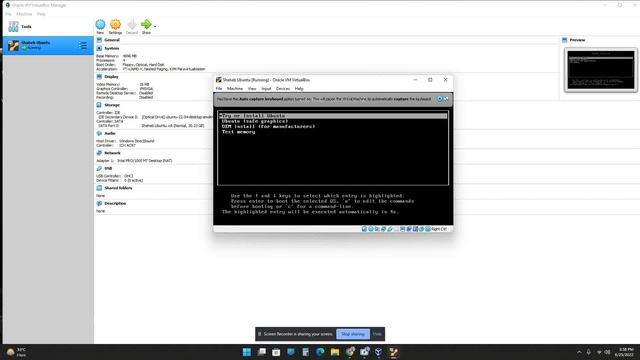Open Microsoft Edge from the taskbar

pyautogui.click(x=320, y=352)
